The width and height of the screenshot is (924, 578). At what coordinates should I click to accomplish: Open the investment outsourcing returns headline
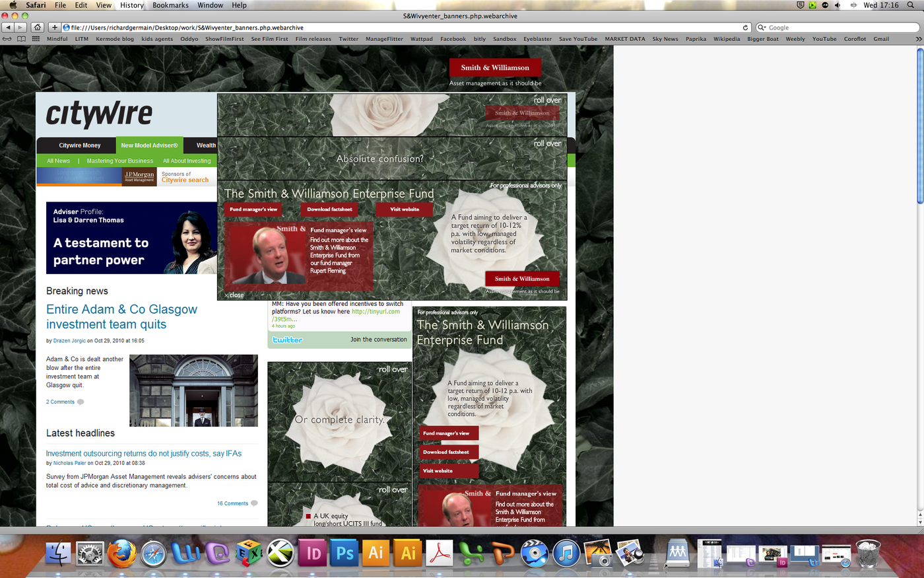[x=144, y=454]
